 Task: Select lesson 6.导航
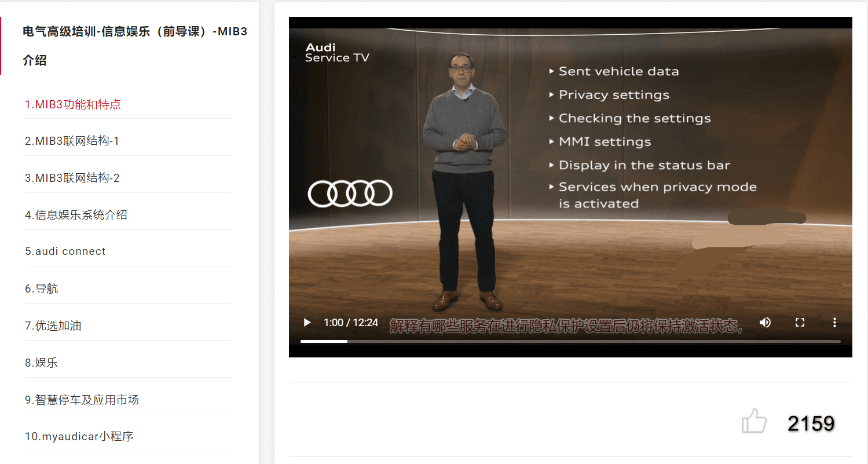pos(41,289)
